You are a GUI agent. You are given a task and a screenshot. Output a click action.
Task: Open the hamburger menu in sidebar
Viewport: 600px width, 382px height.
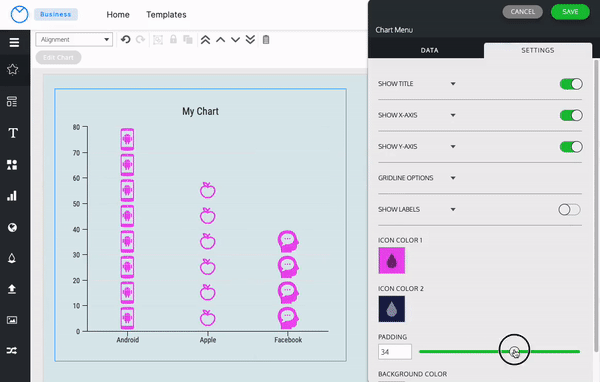click(14, 42)
